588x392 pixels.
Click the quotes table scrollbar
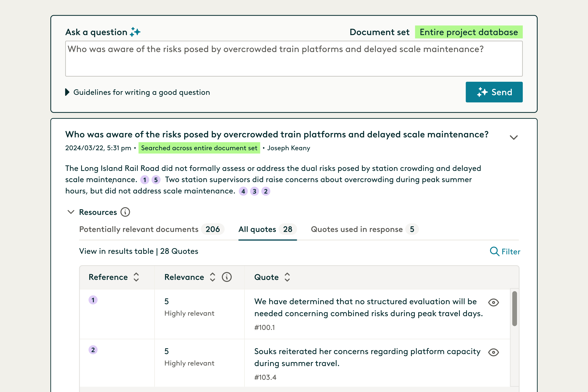pos(514,309)
